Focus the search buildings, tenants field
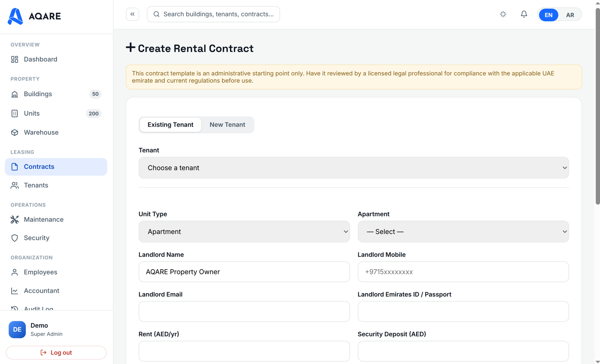 (213, 14)
